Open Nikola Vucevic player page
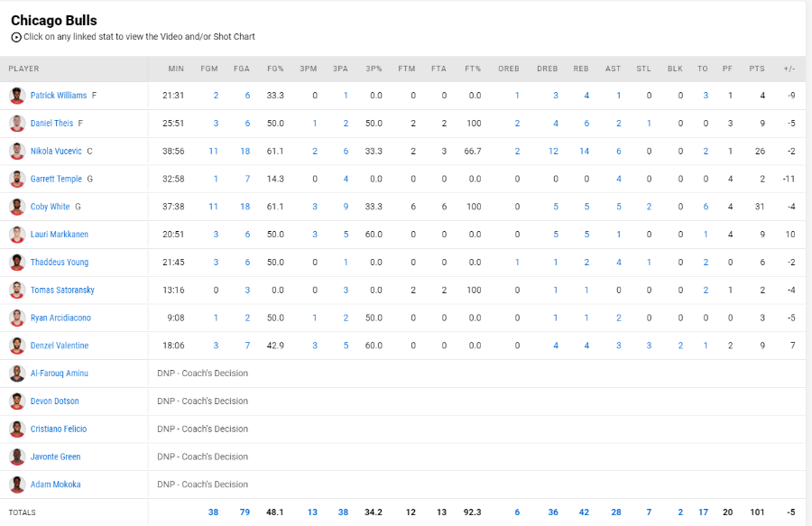The width and height of the screenshot is (812, 526). pyautogui.click(x=56, y=152)
